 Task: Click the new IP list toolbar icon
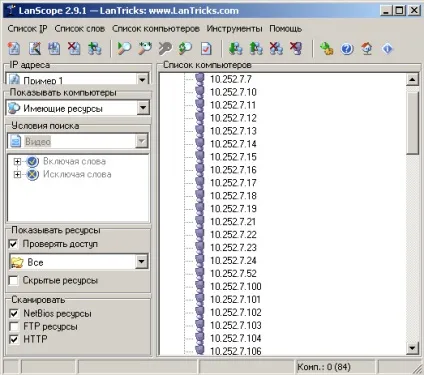(14, 49)
